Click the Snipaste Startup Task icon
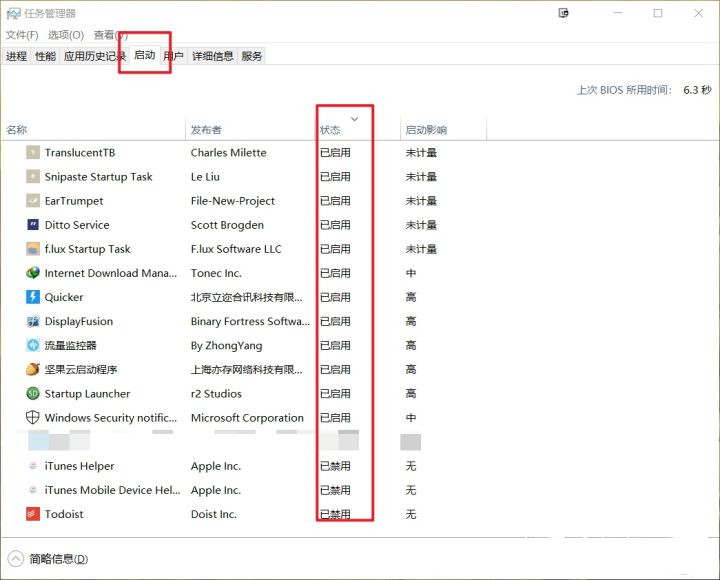This screenshot has height=580, width=720. pyautogui.click(x=33, y=177)
